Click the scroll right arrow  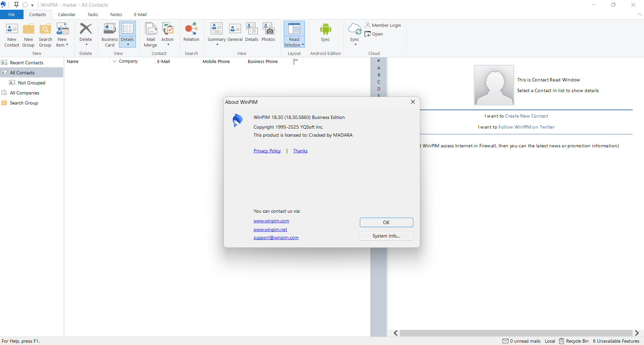637,333
